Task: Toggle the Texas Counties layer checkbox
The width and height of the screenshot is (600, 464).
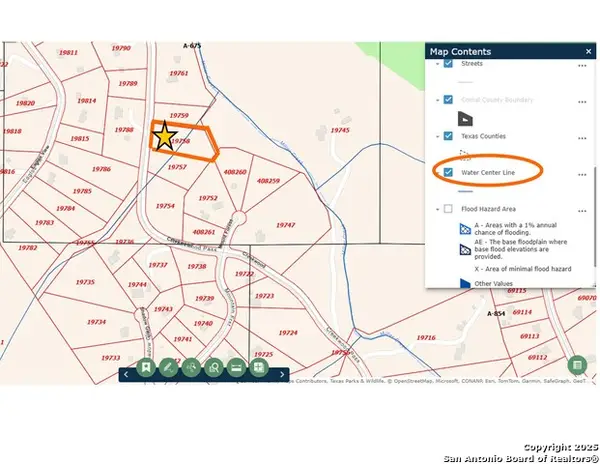Action: [449, 136]
